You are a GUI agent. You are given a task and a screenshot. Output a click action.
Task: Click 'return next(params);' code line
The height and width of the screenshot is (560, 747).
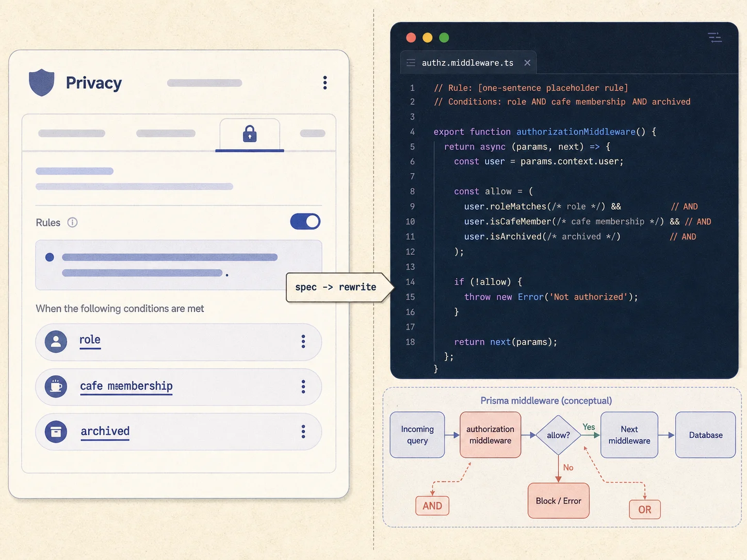506,342
